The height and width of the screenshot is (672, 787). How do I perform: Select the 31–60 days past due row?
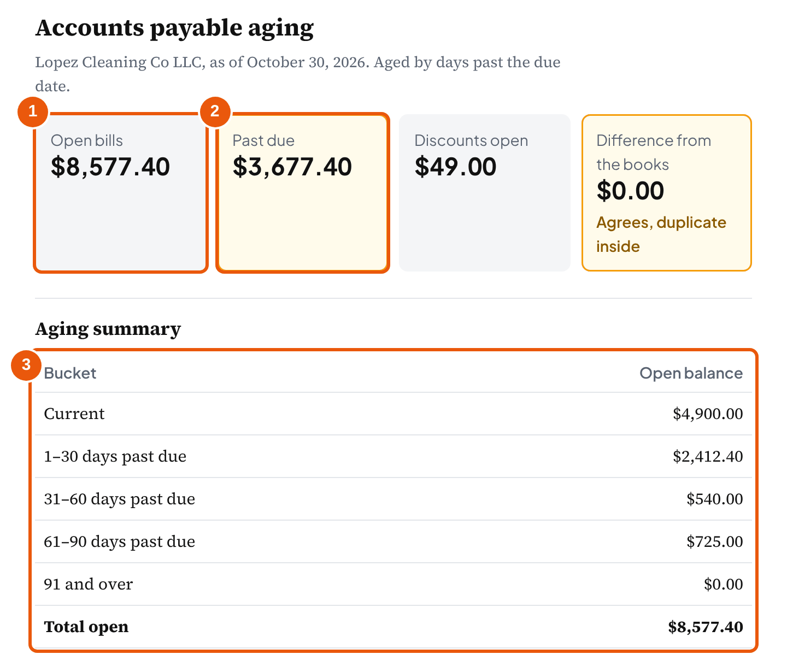(393, 499)
